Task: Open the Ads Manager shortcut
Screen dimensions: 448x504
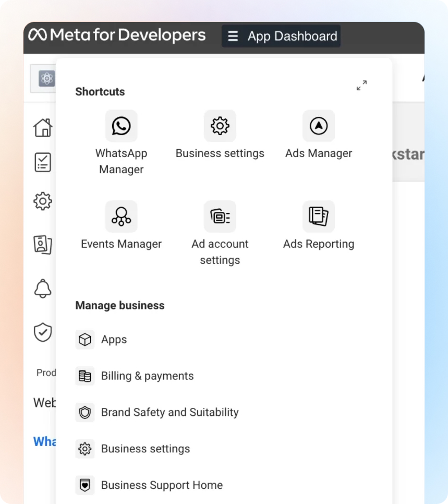Action: [319, 126]
